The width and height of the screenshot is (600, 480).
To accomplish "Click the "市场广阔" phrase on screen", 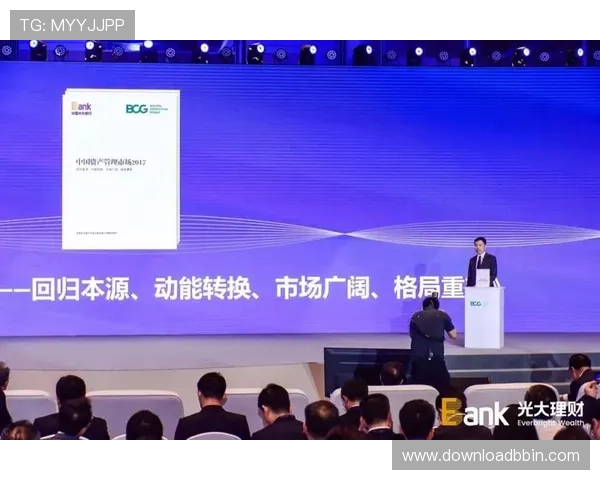I will (312, 290).
